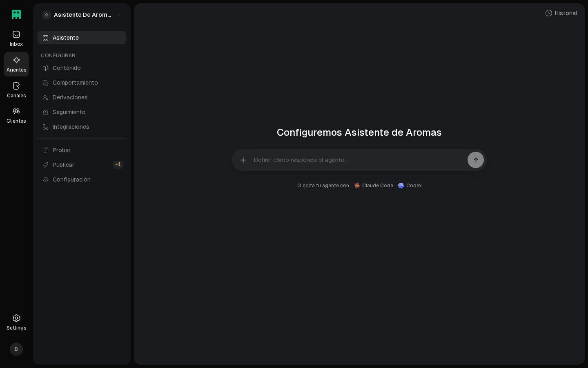Click the Probar icon
The width and height of the screenshot is (588, 368).
pos(46,150)
